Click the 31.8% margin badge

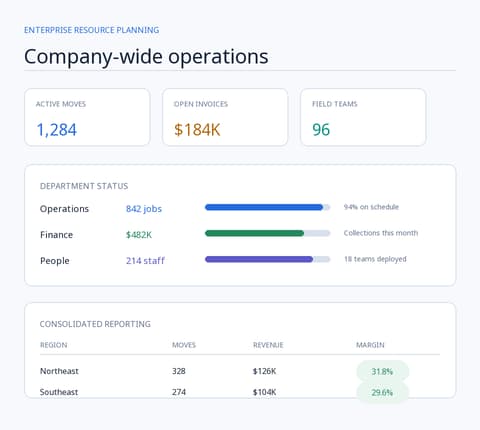(382, 371)
